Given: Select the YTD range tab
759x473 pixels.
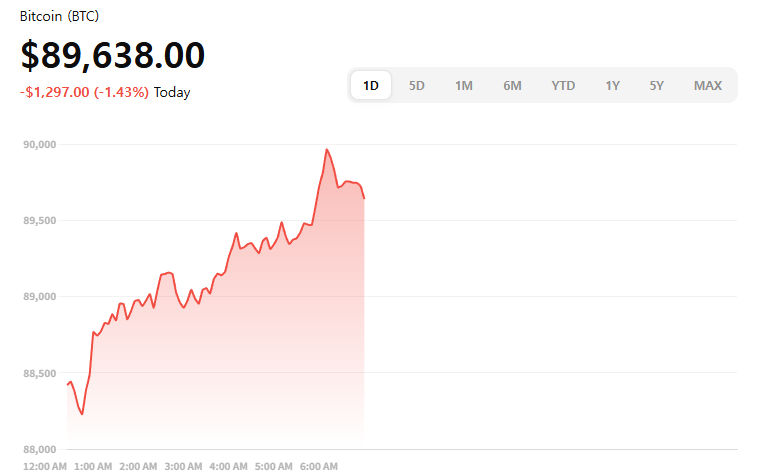Looking at the screenshot, I should [x=563, y=85].
